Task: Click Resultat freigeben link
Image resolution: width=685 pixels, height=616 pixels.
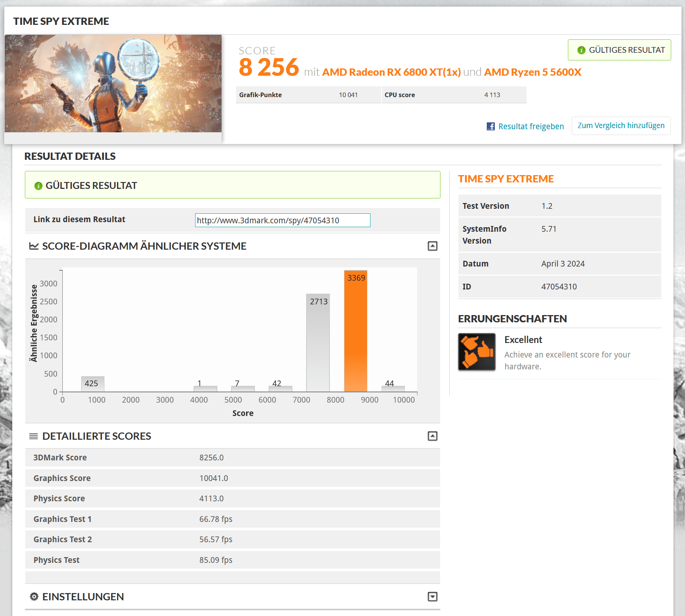Action: click(x=531, y=126)
